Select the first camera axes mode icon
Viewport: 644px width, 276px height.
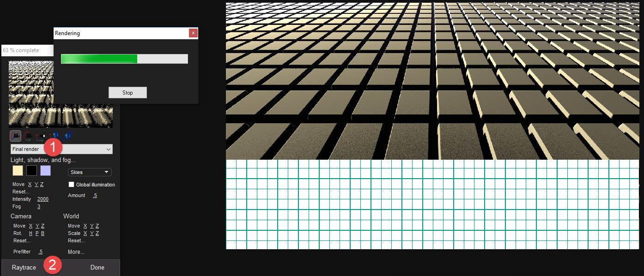pyautogui.click(x=16, y=136)
